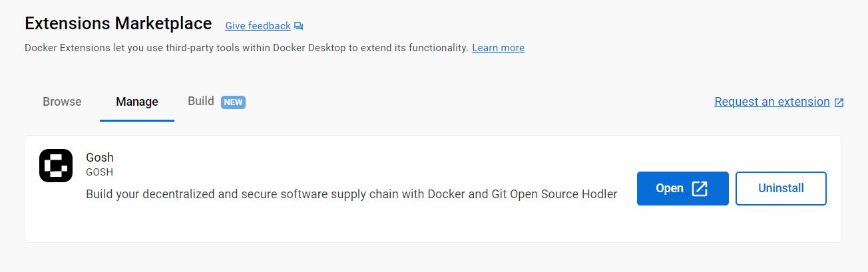The image size is (868, 272).
Task: Click the external-open icon inside Open button
Action: [700, 189]
